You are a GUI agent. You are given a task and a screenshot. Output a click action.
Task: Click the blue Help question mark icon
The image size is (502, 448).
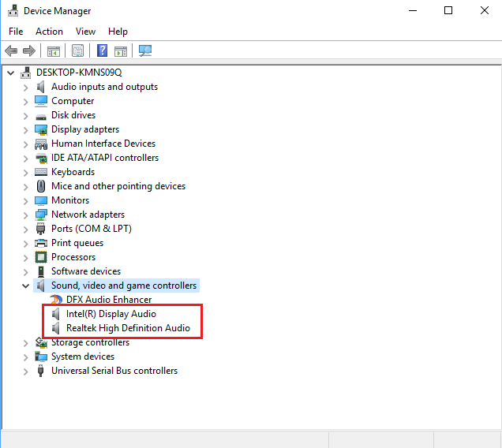pyautogui.click(x=102, y=51)
